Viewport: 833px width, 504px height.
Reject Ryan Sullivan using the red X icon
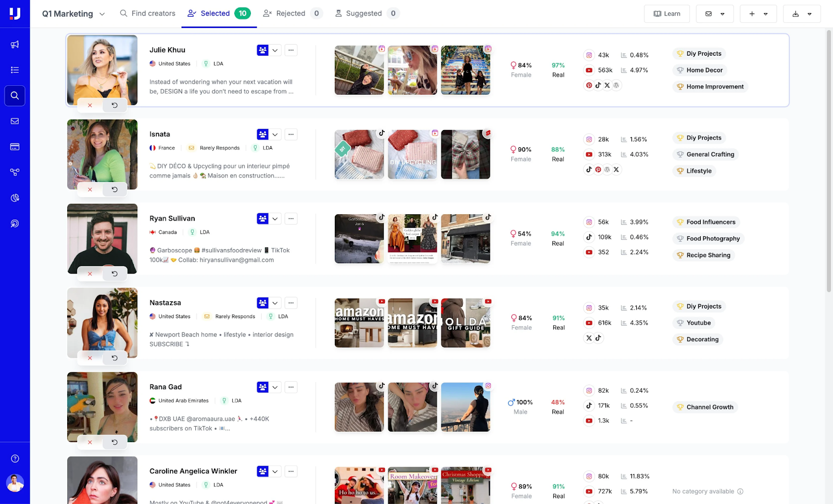tap(90, 273)
